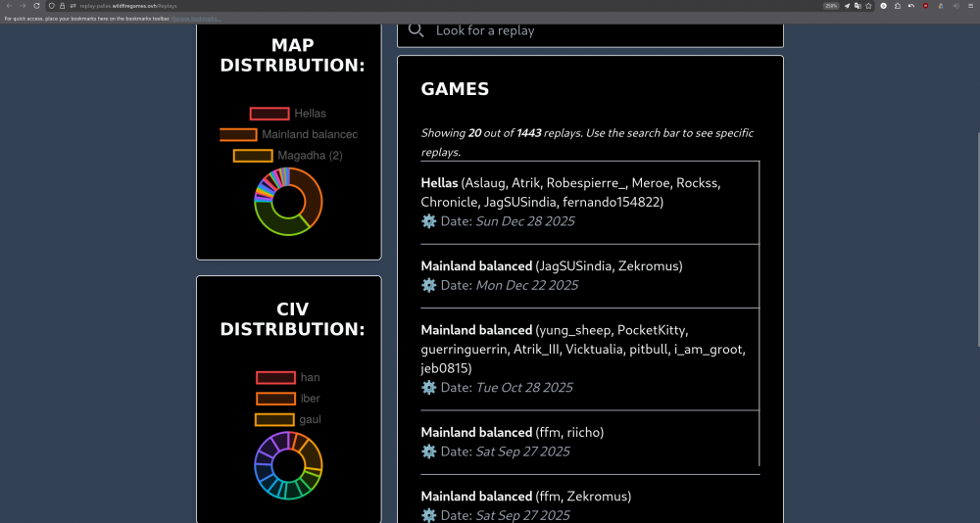The height and width of the screenshot is (523, 980).
Task: Click gear icon beside Mon Dec 22 2025
Action: pos(428,285)
